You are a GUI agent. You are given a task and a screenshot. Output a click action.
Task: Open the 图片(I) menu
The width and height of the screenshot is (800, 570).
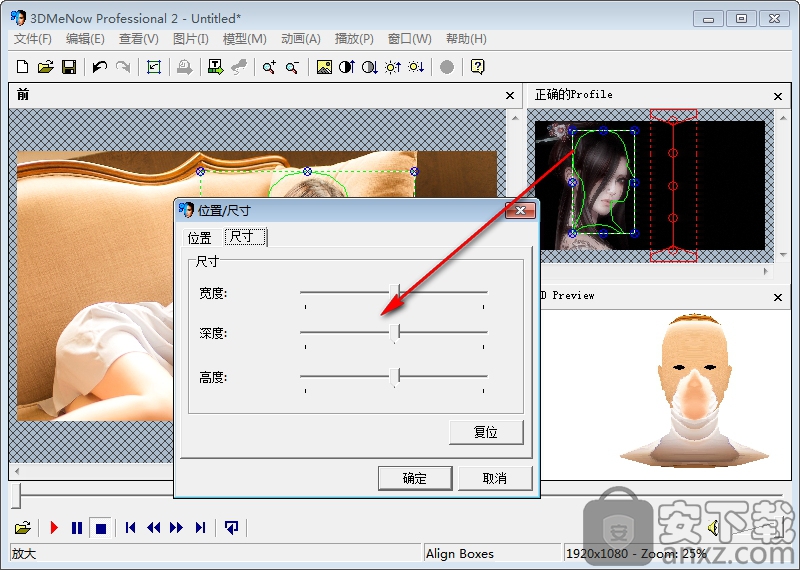pos(191,39)
